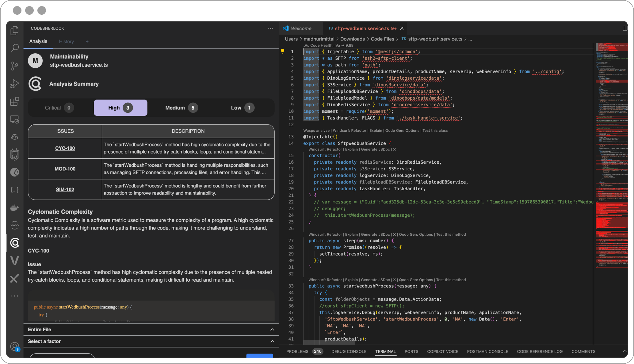
Task: Open the Source Control view
Action: [x=14, y=66]
